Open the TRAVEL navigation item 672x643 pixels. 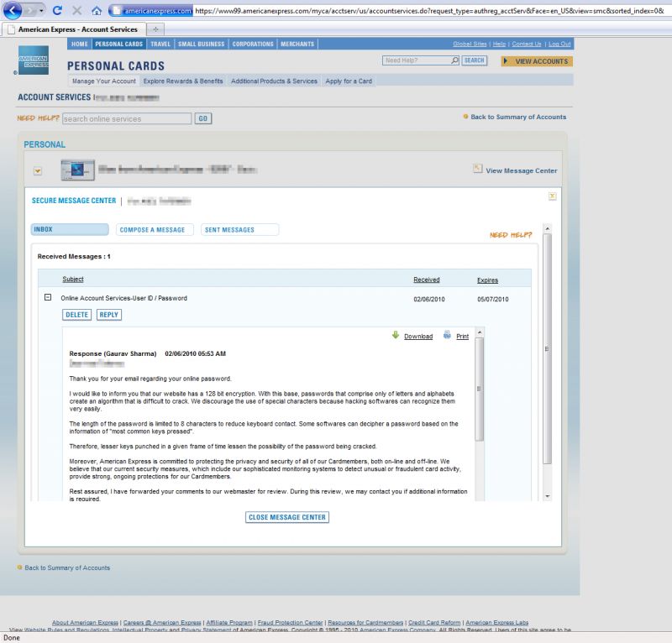point(160,44)
